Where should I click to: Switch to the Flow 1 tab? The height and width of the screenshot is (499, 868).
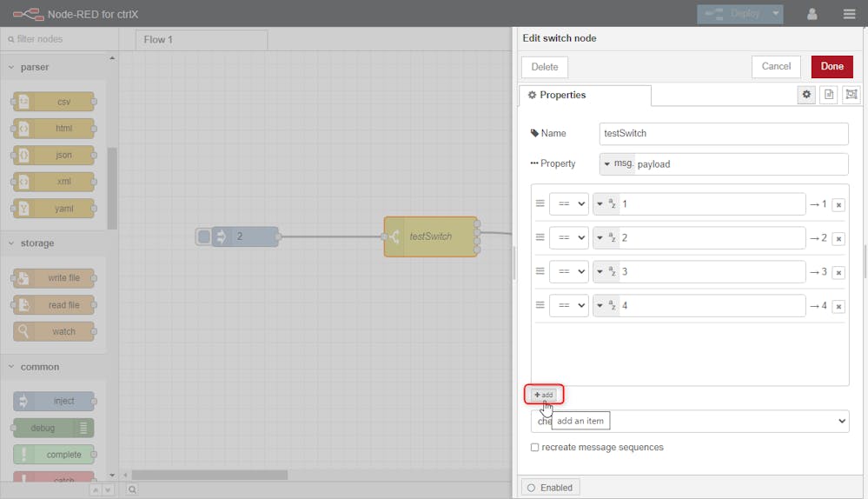point(201,40)
